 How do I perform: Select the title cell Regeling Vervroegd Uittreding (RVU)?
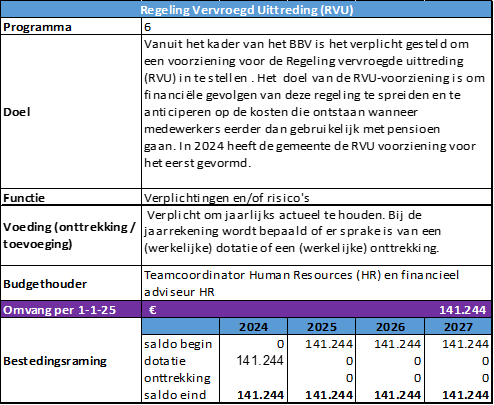coord(247,10)
